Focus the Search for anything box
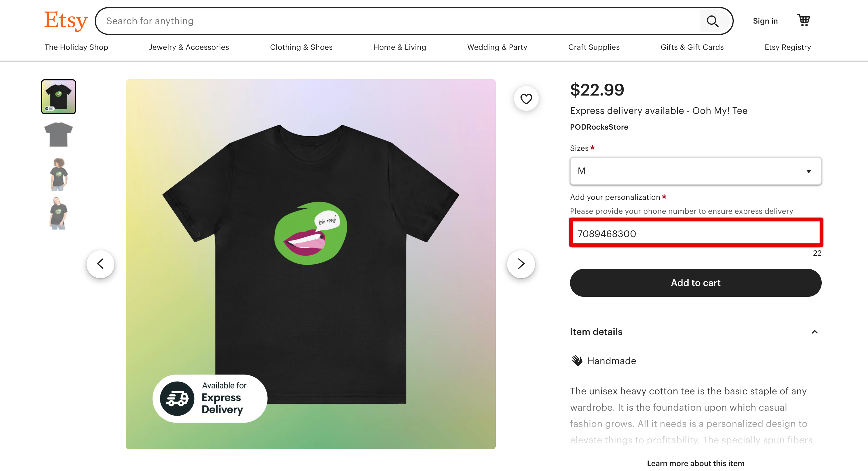Screen dimensions: 868x471 coord(398,21)
